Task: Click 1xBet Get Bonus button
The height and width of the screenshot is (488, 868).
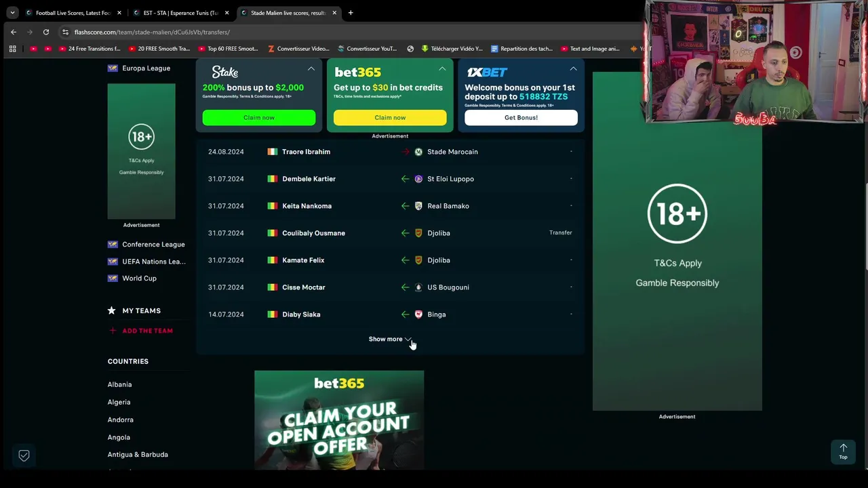Action: (521, 117)
